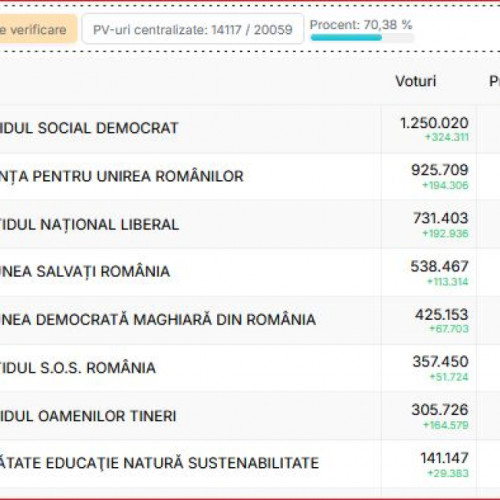Click the green +324.311 increment
This screenshot has width=500, height=500.
[x=447, y=137]
